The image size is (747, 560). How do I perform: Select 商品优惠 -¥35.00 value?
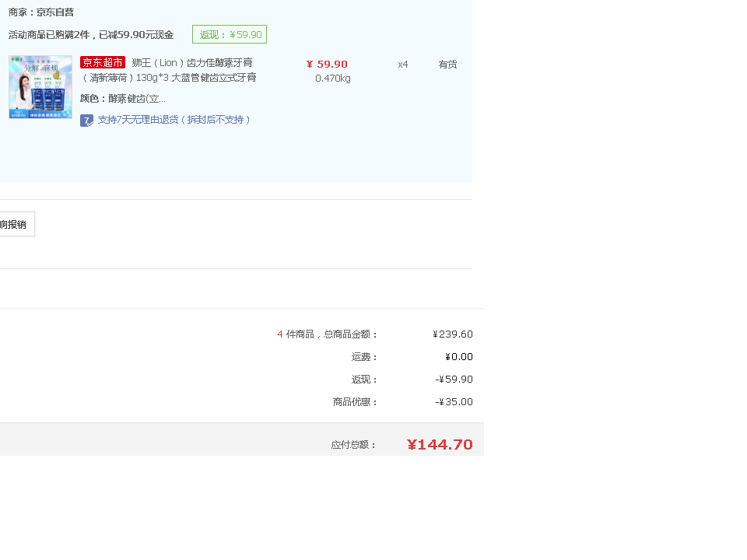tap(454, 402)
